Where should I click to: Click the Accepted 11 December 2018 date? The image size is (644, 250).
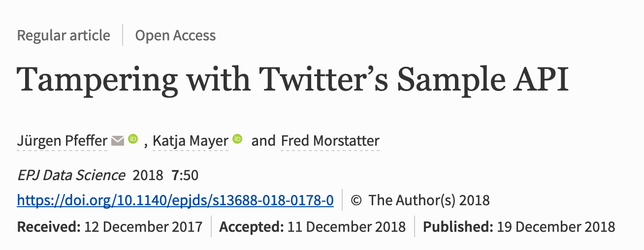tap(313, 227)
